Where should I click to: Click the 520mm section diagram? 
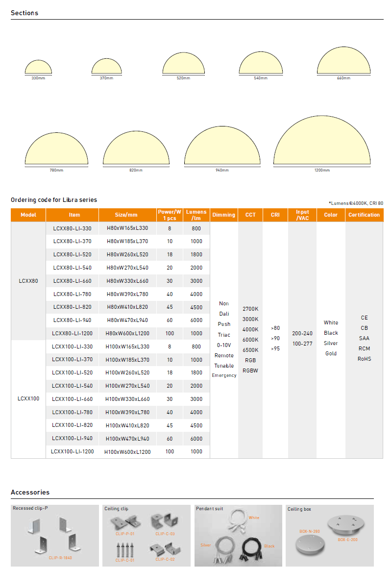(x=183, y=64)
